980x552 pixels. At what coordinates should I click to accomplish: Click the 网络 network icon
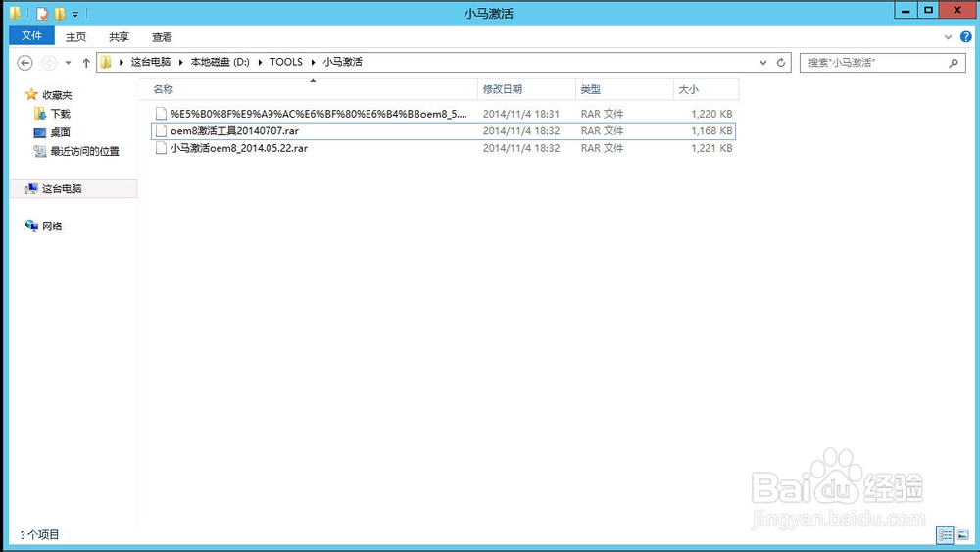31,226
